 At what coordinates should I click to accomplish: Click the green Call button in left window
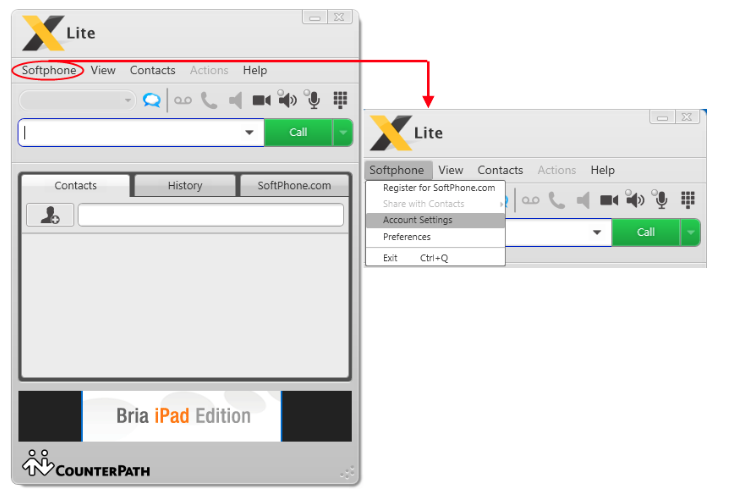(x=298, y=132)
